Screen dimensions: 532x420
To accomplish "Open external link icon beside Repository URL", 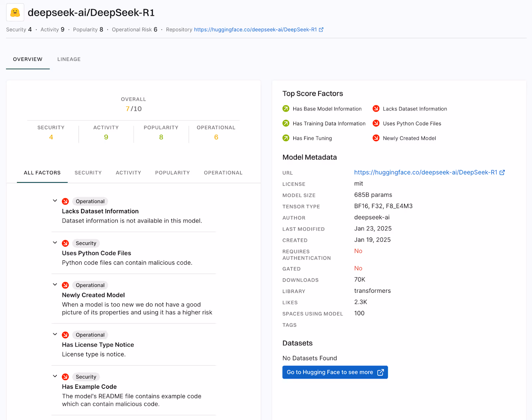I will [321, 30].
